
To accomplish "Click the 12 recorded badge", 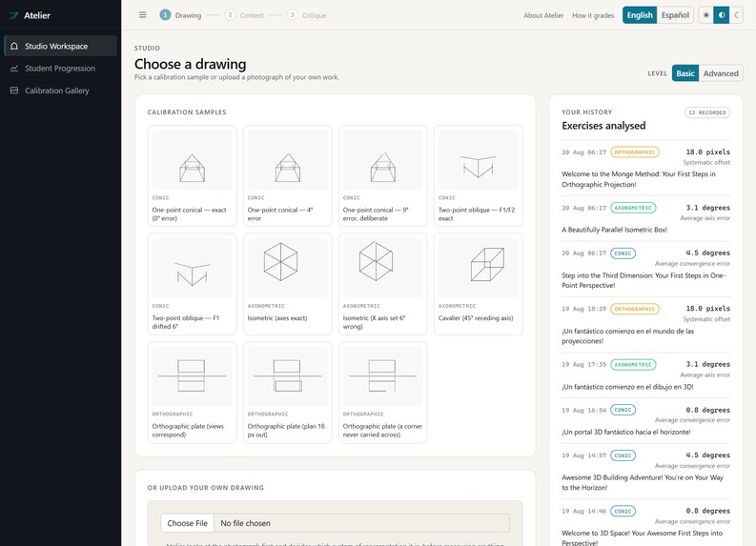I will click(706, 112).
